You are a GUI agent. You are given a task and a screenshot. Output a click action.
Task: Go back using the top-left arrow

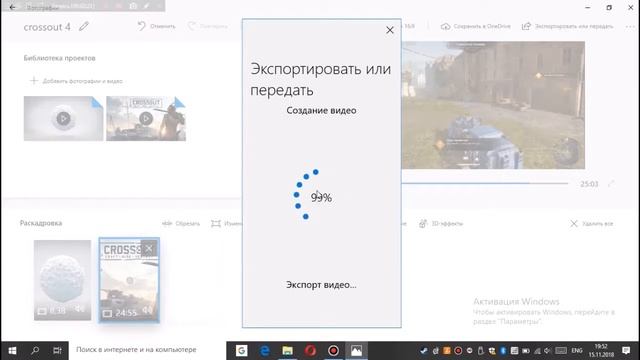pyautogui.click(x=12, y=7)
